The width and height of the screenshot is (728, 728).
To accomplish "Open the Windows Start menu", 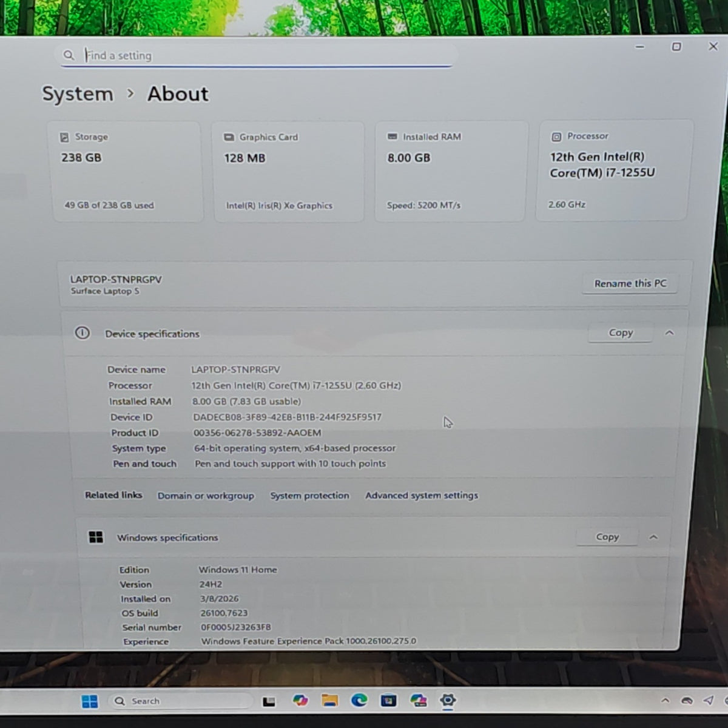I will click(x=90, y=701).
